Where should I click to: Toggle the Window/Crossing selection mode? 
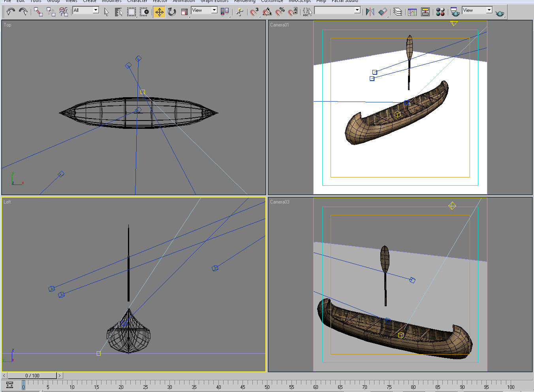coord(144,12)
